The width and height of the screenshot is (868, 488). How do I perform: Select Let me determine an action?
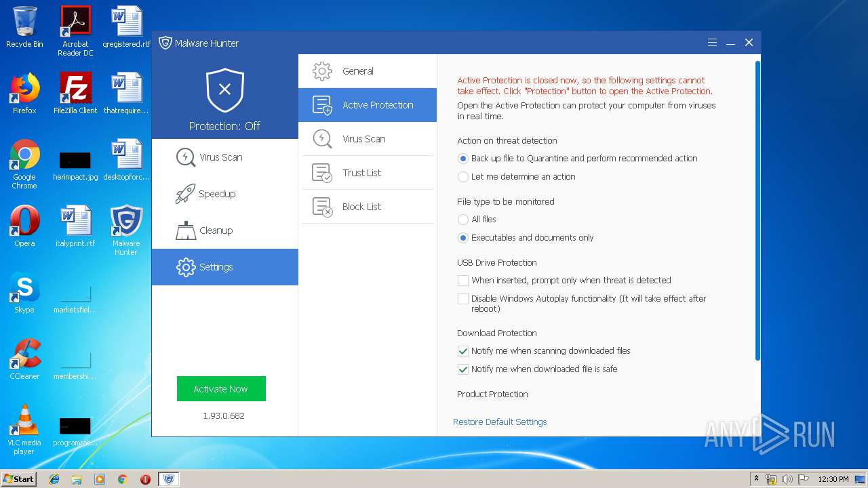tap(463, 177)
